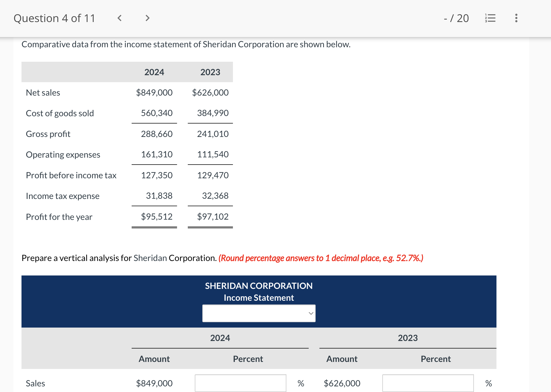Select the left chevron beside Question 4

119,18
